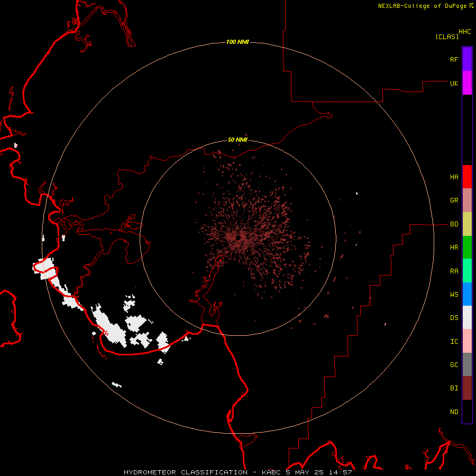
Task: Click the BD legend label
Action: click(x=454, y=224)
